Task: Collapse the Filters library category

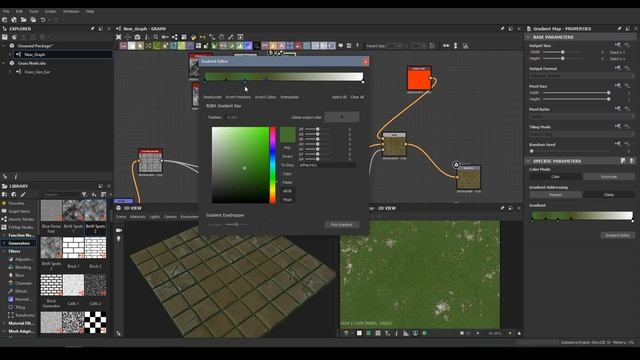Action: [4, 251]
